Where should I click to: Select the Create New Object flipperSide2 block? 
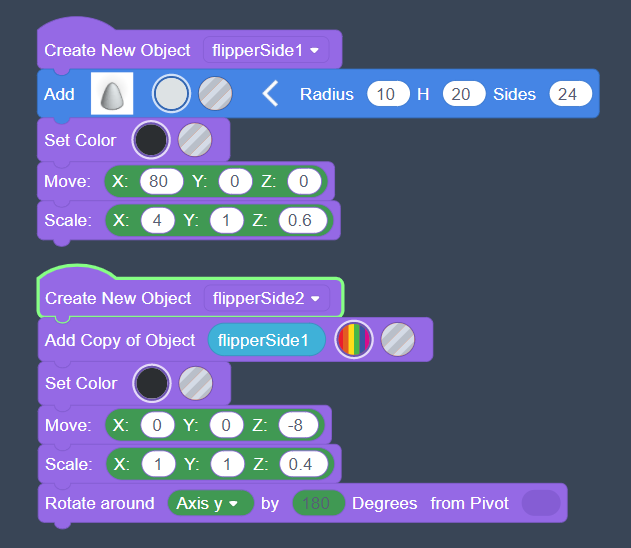click(x=118, y=298)
